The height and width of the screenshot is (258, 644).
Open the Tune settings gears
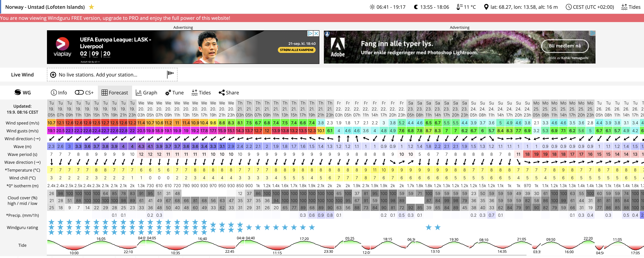pos(174,93)
